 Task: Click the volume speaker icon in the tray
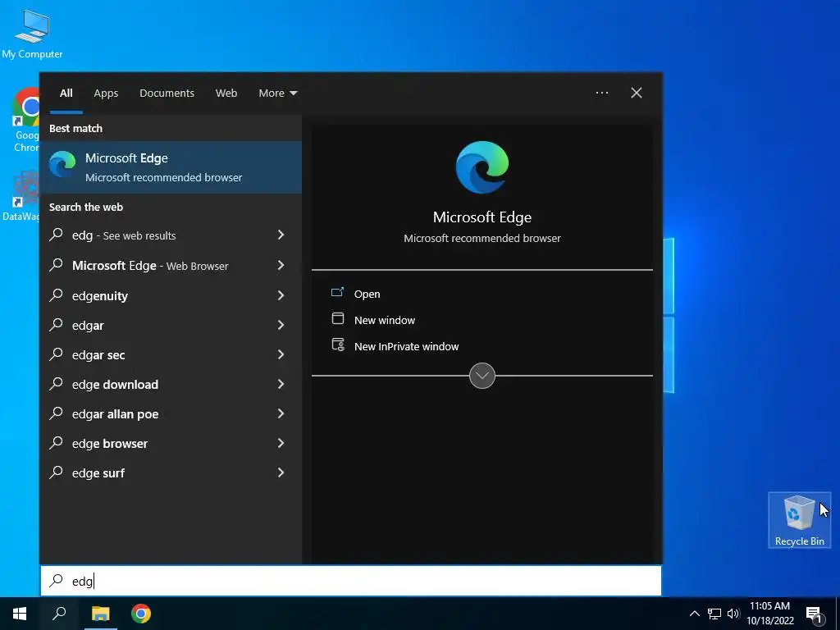[x=733, y=614]
